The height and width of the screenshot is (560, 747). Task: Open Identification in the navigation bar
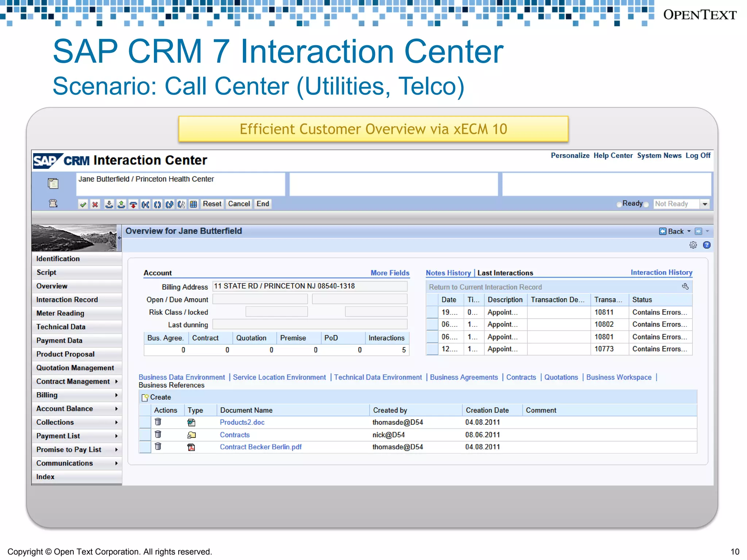(x=77, y=258)
